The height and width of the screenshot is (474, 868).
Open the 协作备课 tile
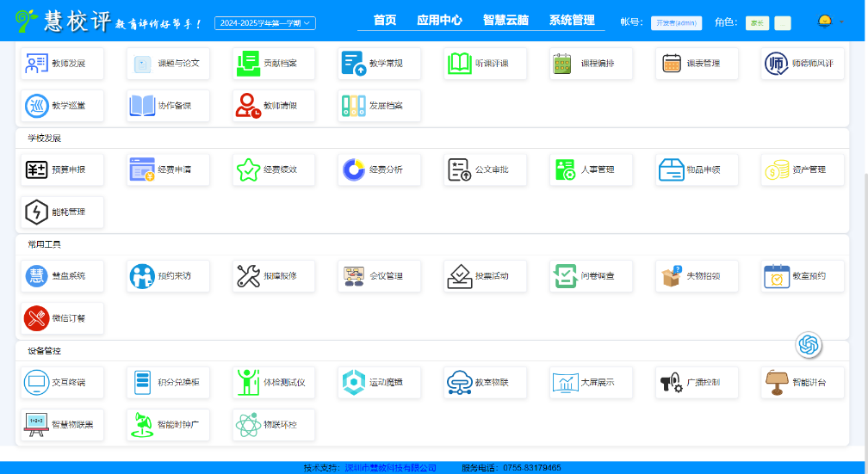coord(168,106)
